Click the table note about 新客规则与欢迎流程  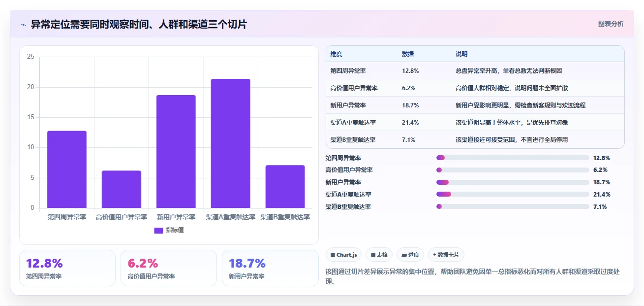[x=521, y=105]
